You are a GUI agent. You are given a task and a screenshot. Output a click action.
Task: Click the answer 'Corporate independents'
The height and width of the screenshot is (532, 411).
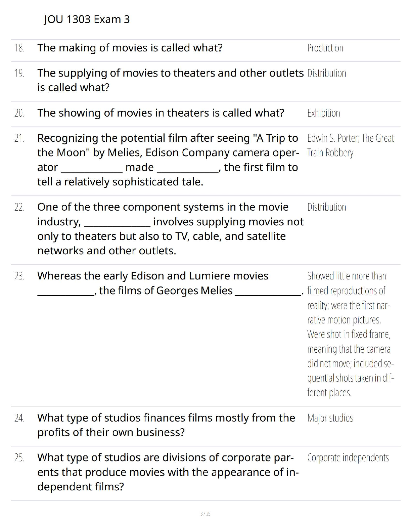click(348, 458)
